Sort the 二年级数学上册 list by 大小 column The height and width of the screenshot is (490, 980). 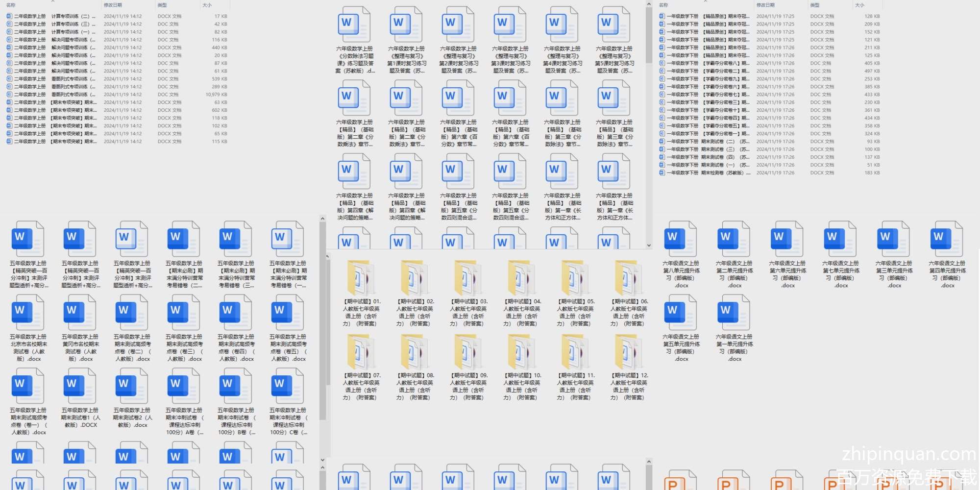click(x=207, y=5)
